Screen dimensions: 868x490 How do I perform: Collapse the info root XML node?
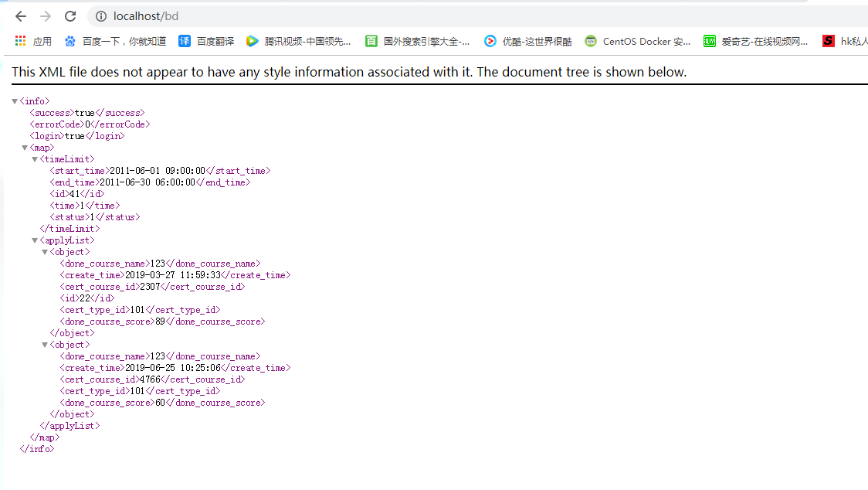click(14, 100)
